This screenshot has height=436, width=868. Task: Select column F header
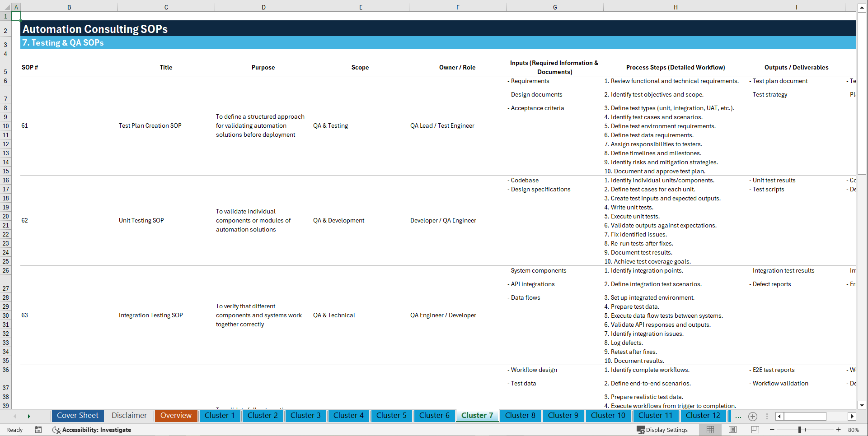pyautogui.click(x=458, y=7)
